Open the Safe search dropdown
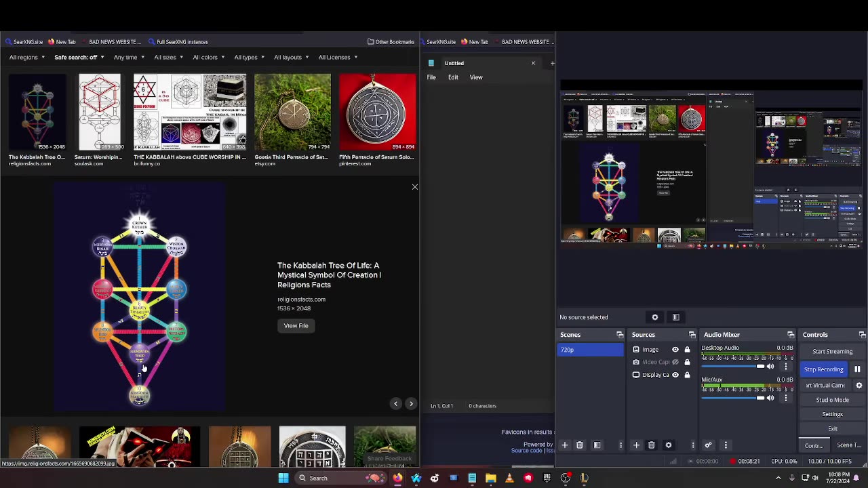 (79, 57)
